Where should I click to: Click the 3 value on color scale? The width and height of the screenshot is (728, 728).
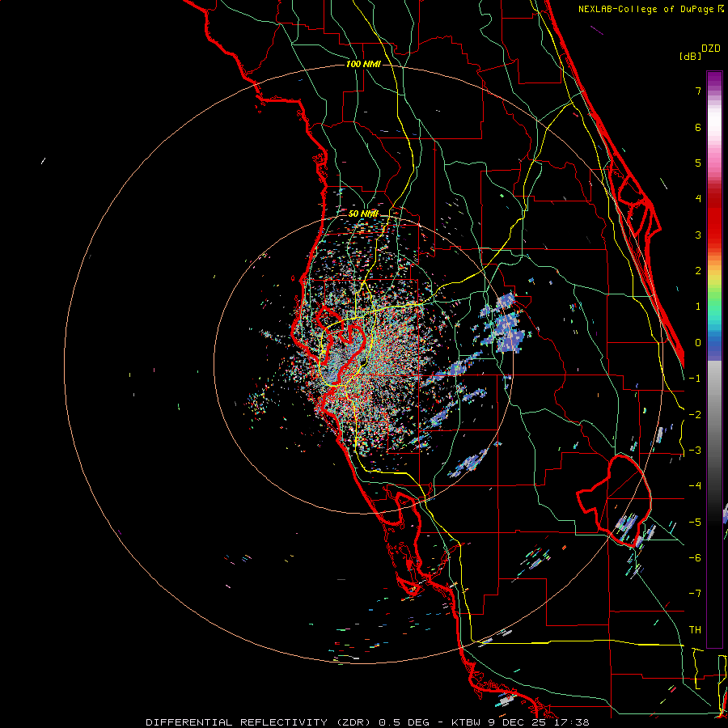click(698, 235)
